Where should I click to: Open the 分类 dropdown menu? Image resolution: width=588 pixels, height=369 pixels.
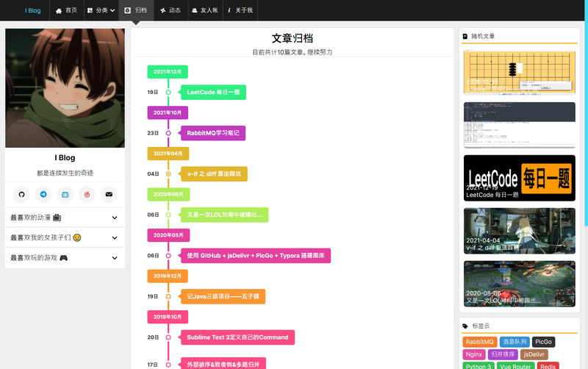pyautogui.click(x=101, y=10)
